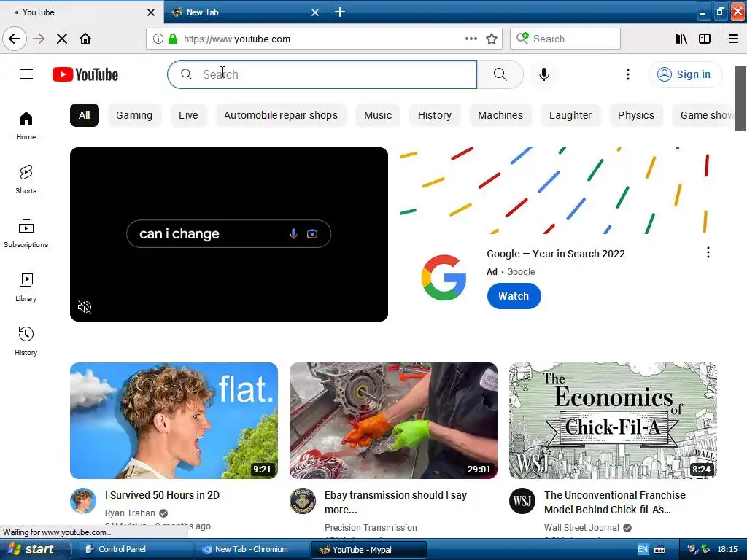Bookmark this page with the star icon
Image resolution: width=747 pixels, height=560 pixels.
492,39
